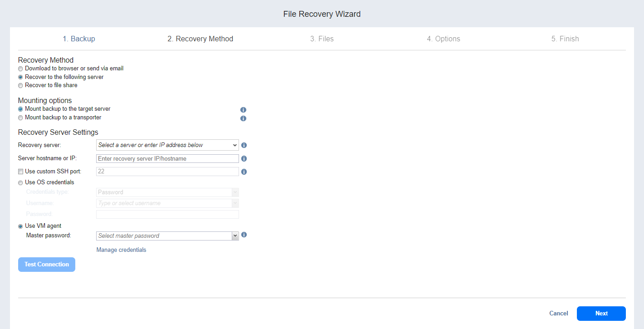Image resolution: width=644 pixels, height=329 pixels.
Task: Click info icon next to Master password dropdown
Action: 244,235
